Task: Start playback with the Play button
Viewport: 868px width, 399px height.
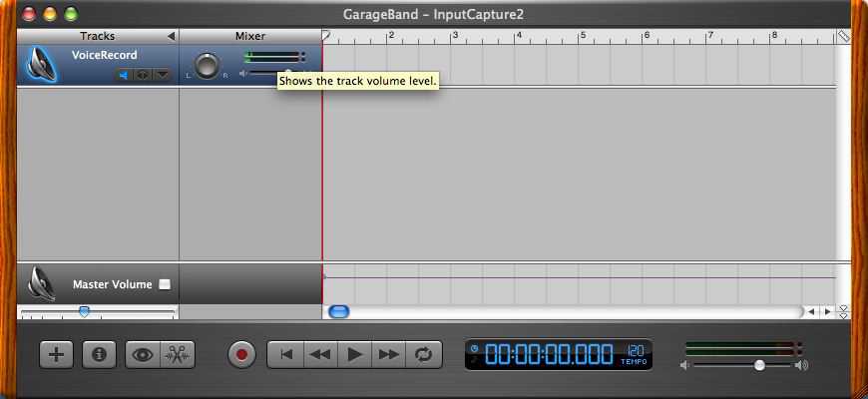Action: (353, 354)
